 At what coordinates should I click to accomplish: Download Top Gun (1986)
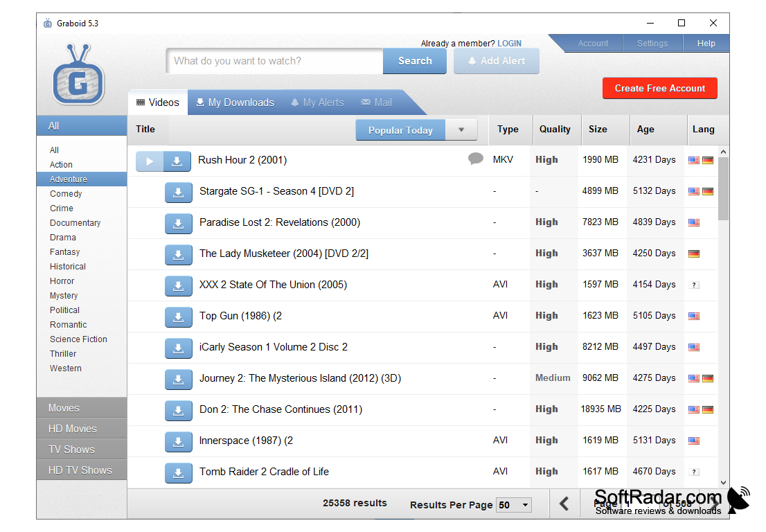coord(179,317)
